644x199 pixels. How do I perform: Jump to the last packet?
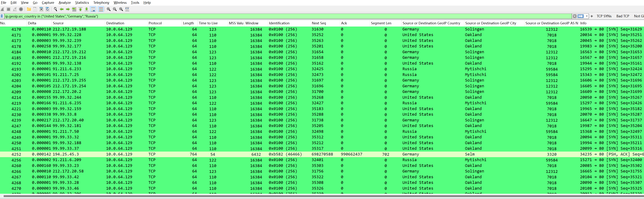[x=87, y=9]
